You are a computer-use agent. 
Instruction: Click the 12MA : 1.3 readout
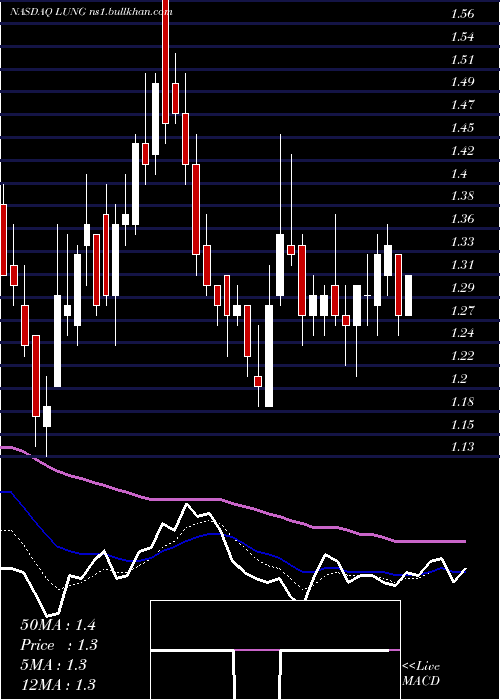click(58, 684)
